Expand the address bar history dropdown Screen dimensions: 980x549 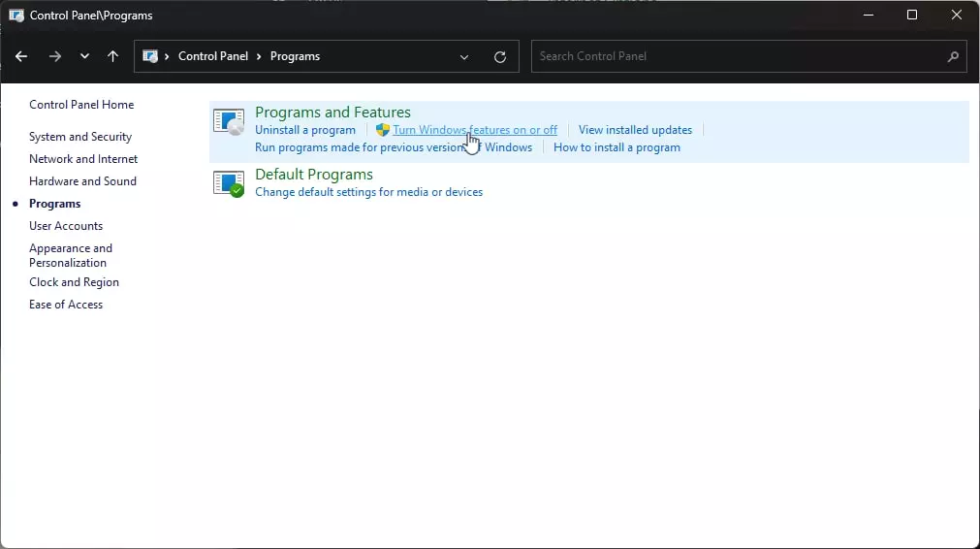pos(463,57)
